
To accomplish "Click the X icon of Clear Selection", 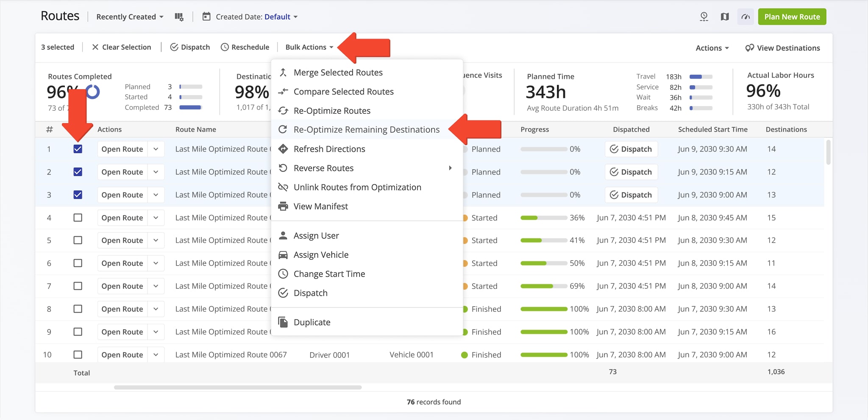I will click(95, 47).
